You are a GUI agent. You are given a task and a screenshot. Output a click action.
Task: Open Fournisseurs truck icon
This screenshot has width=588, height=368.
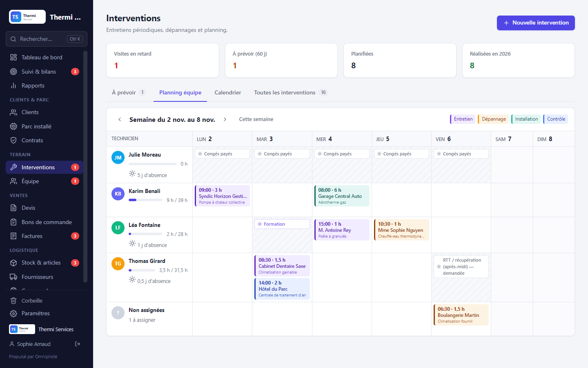coord(13,277)
